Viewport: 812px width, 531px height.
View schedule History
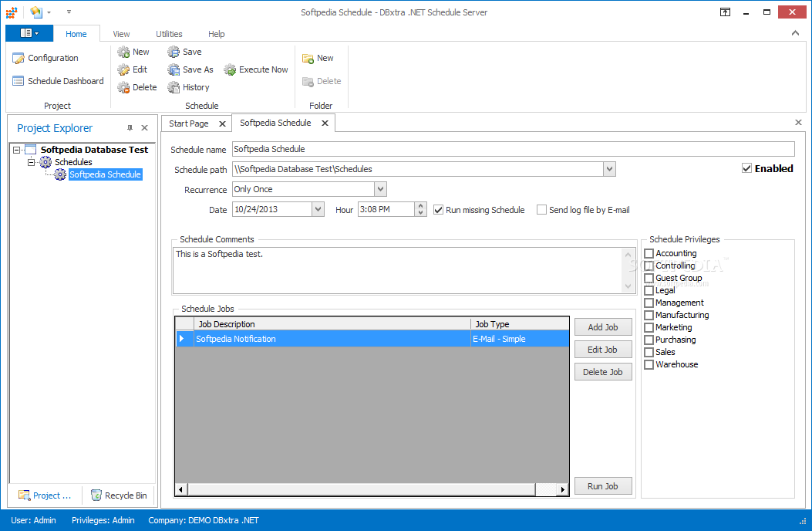point(188,87)
